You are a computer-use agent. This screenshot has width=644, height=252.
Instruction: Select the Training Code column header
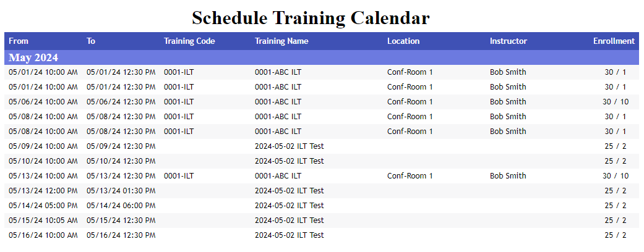tap(189, 41)
